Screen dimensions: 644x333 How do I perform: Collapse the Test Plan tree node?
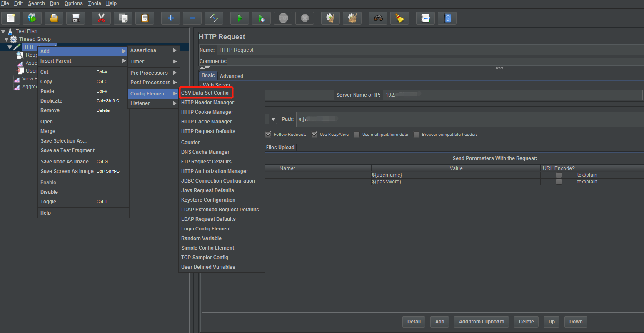[3, 31]
